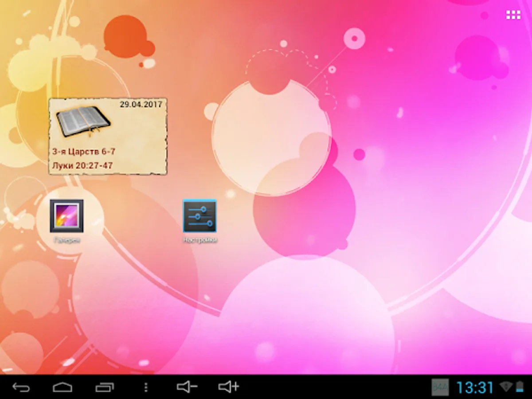Tap the gray notification icon beside clock

tap(440, 387)
